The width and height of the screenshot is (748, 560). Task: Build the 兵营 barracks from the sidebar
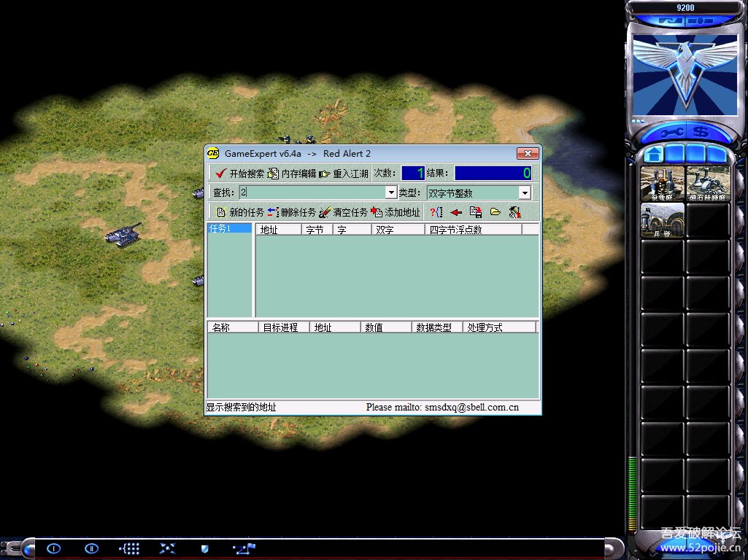(662, 220)
